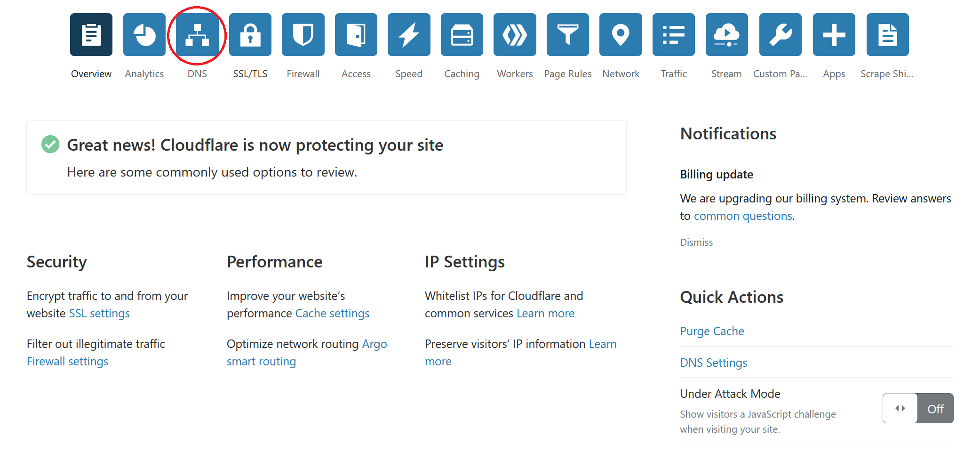Go to the Traffic section
Viewport: 980px width, 452px height.
pyautogui.click(x=674, y=35)
